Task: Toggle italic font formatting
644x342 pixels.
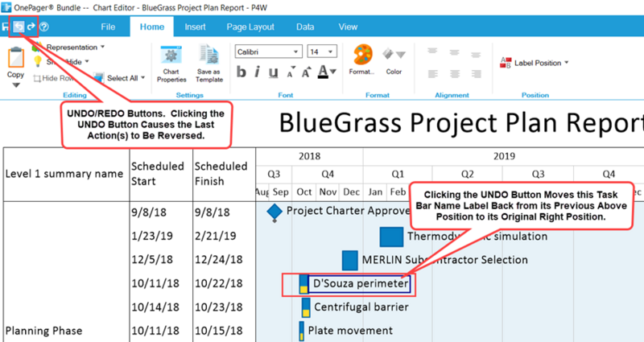Action: (x=257, y=72)
